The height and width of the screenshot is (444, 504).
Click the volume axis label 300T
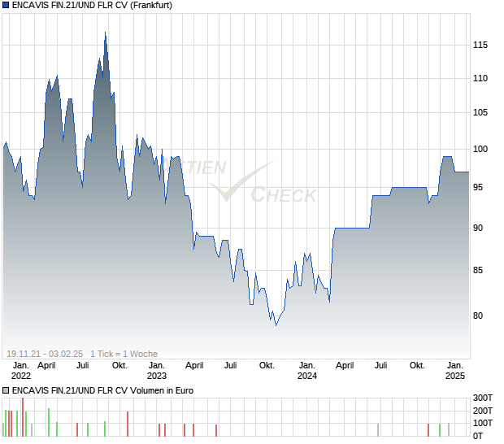[483, 398]
